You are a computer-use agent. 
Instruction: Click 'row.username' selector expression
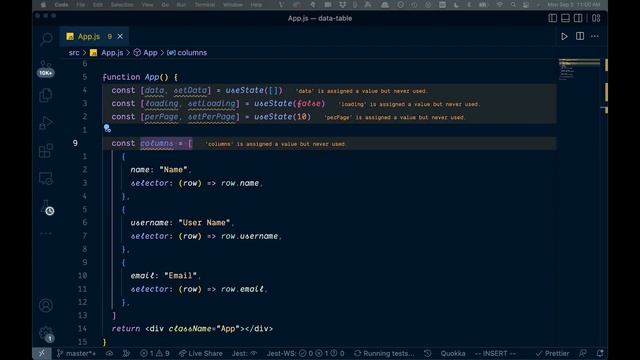coord(249,236)
